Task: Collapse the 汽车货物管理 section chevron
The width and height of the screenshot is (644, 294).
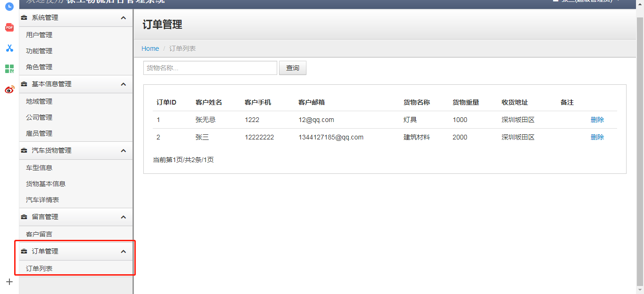Action: (x=124, y=151)
